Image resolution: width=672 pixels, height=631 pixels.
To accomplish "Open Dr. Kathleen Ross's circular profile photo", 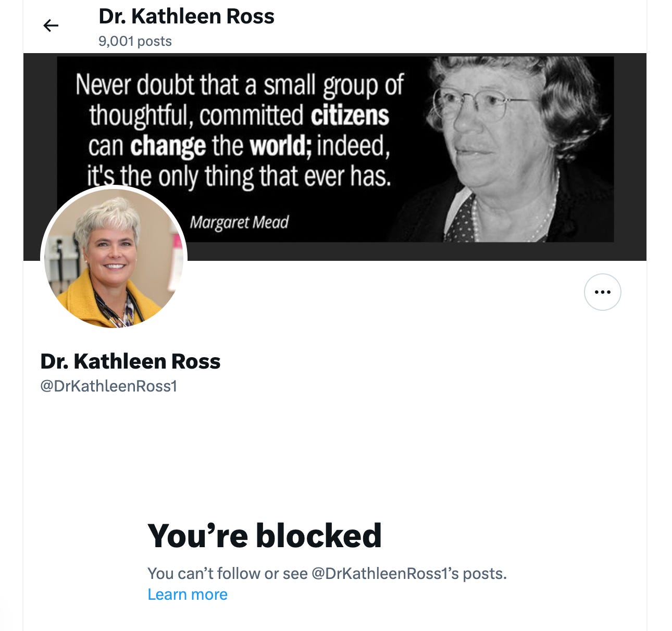I will click(x=114, y=258).
